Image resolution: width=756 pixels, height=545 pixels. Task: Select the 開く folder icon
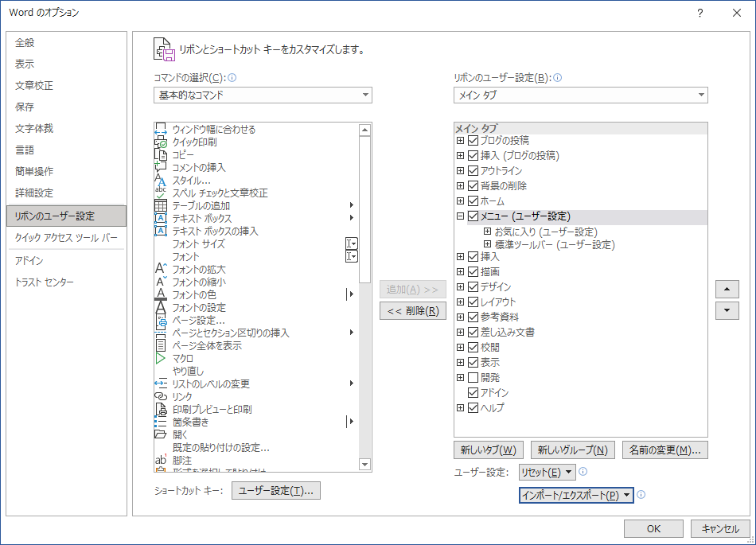point(161,434)
